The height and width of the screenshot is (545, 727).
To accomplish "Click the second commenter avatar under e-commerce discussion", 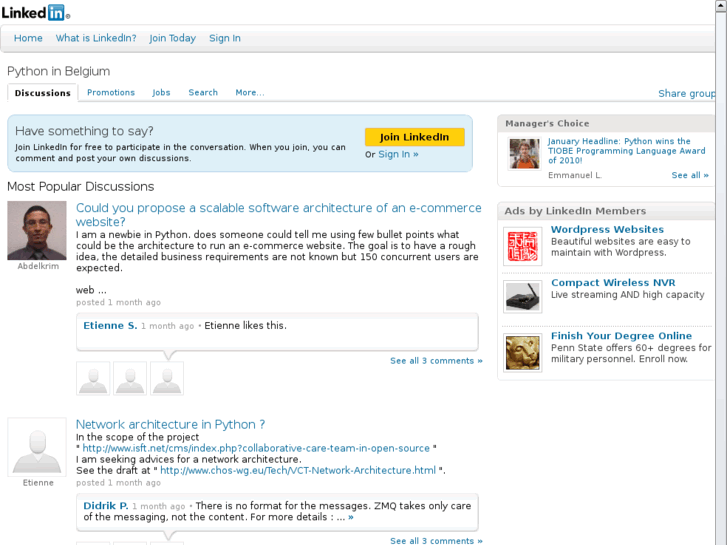I will (x=130, y=378).
